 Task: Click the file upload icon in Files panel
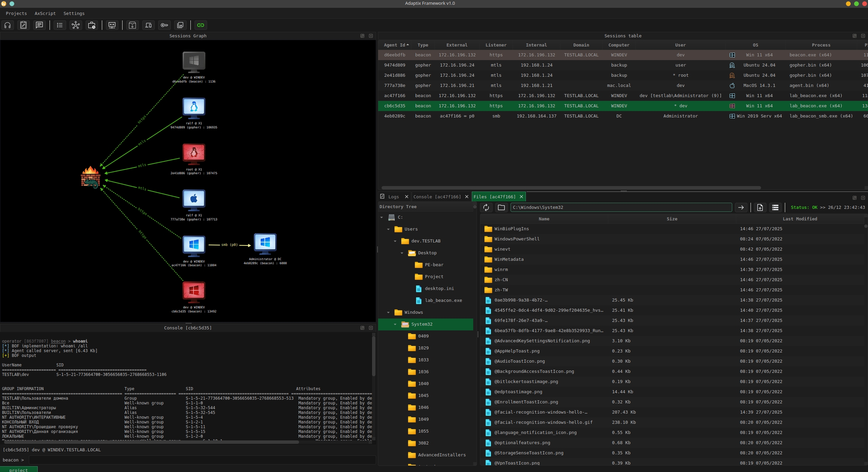760,207
